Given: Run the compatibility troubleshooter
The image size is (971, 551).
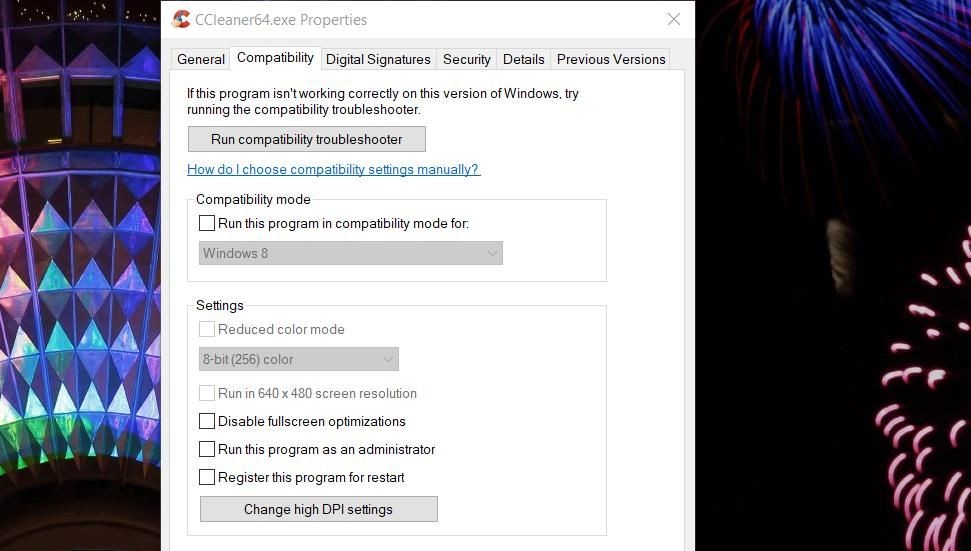Looking at the screenshot, I should tap(307, 139).
